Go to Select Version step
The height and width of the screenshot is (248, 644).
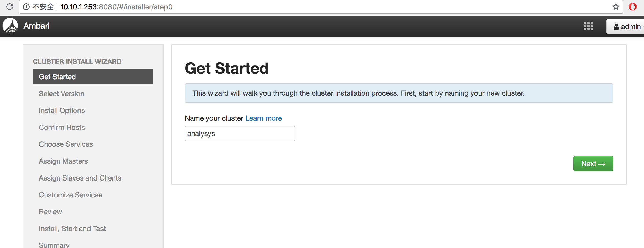click(x=61, y=94)
